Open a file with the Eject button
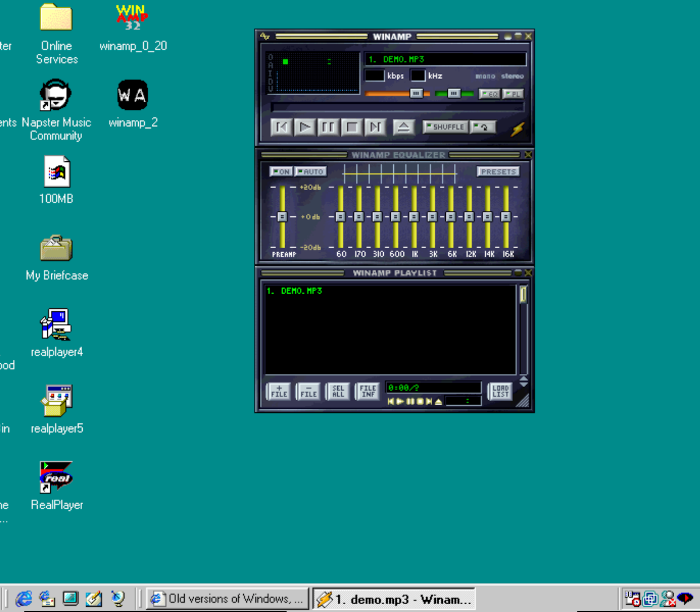This screenshot has height=612, width=700. [x=403, y=127]
